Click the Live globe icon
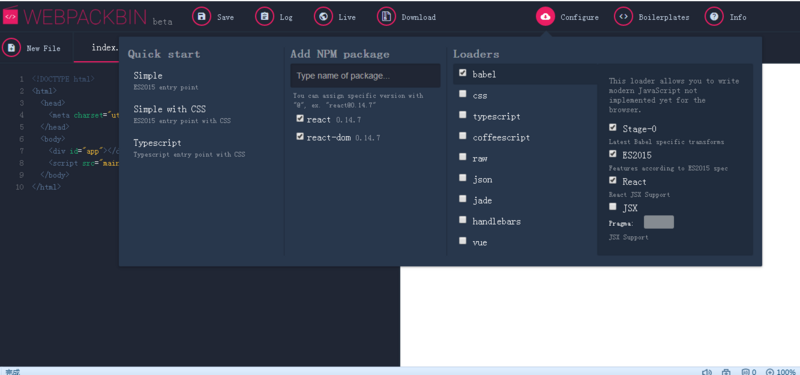 click(x=323, y=17)
